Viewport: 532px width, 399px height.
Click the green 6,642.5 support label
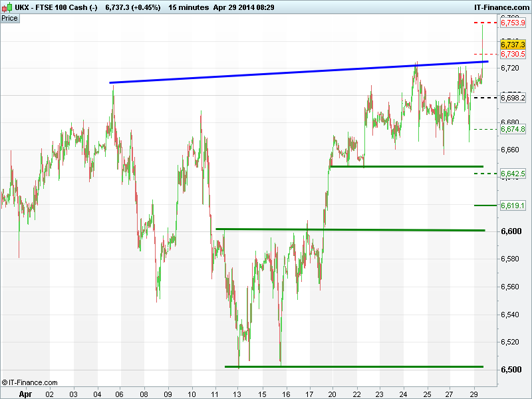pos(513,174)
